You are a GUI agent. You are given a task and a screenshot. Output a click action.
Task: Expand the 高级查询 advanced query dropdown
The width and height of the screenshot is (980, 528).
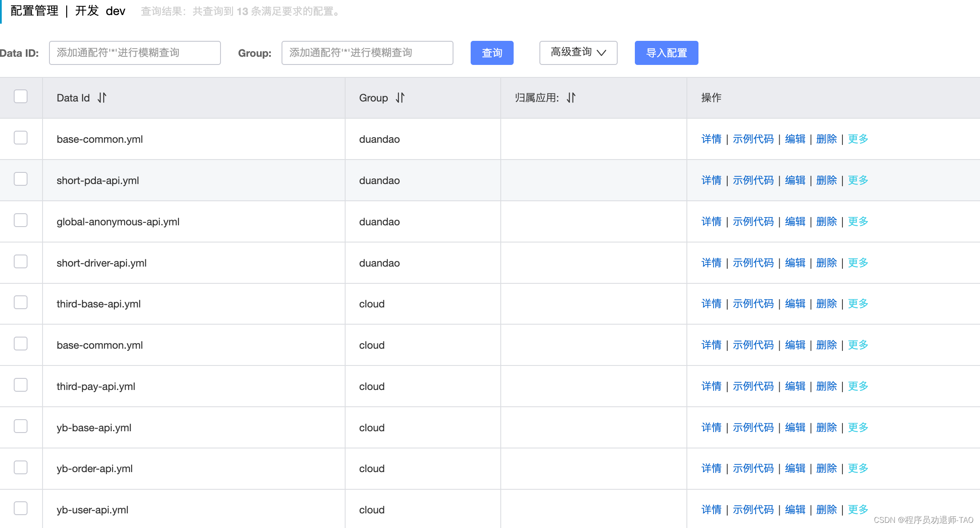pos(578,53)
